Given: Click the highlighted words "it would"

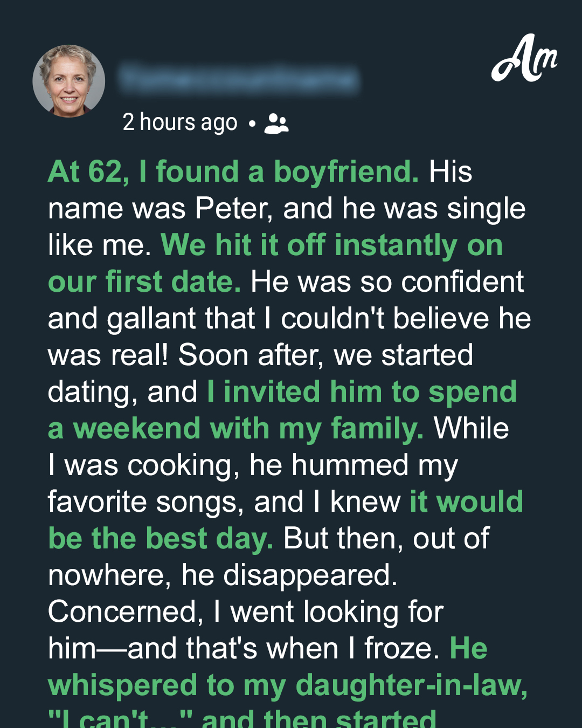Looking at the screenshot, I should [x=467, y=502].
